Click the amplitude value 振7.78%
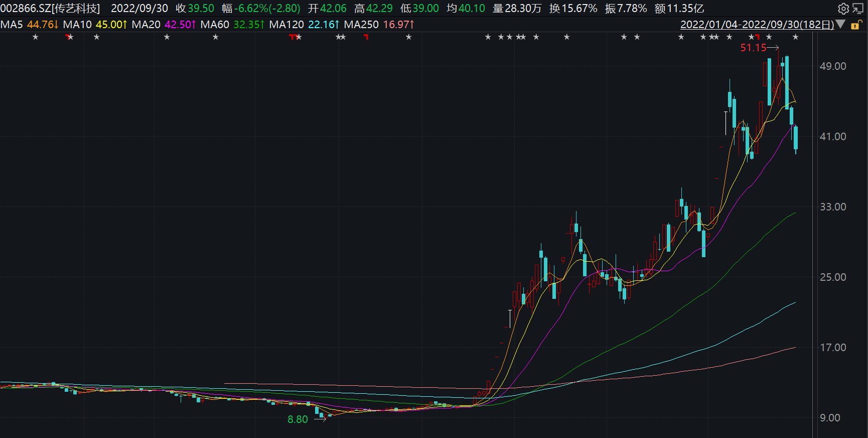This screenshot has height=438, width=868. pyautogui.click(x=626, y=9)
